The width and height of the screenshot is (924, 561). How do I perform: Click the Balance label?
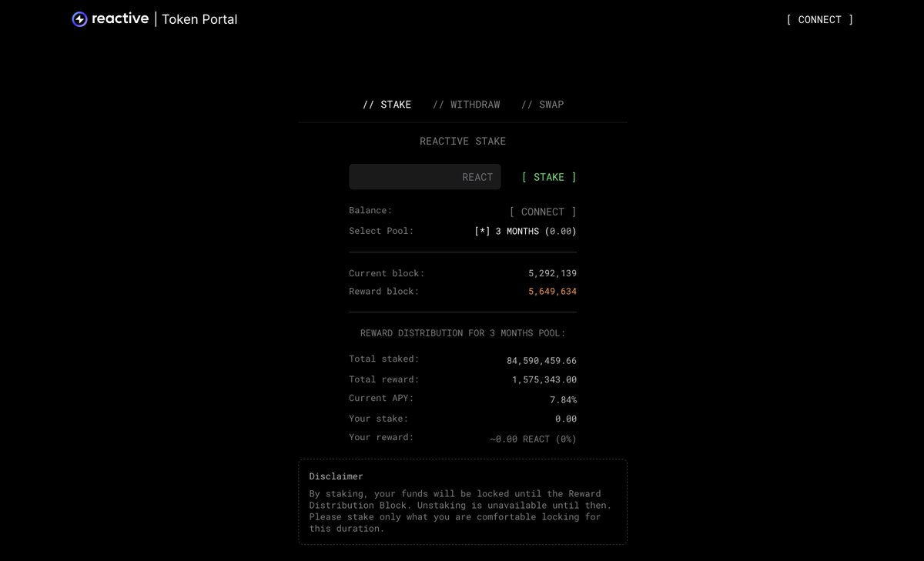[370, 210]
